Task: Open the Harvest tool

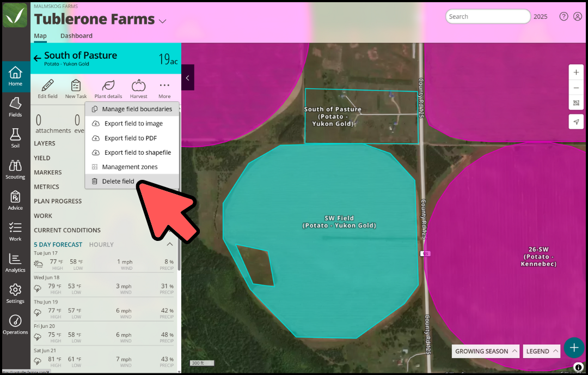Action: [138, 89]
